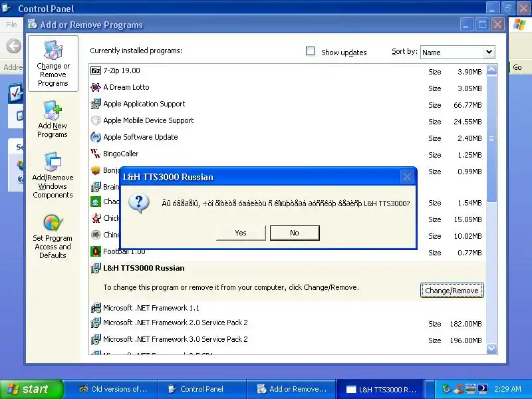Click the 2:29 AM taskbar clock
The height and width of the screenshot is (399, 532).
pos(507,389)
